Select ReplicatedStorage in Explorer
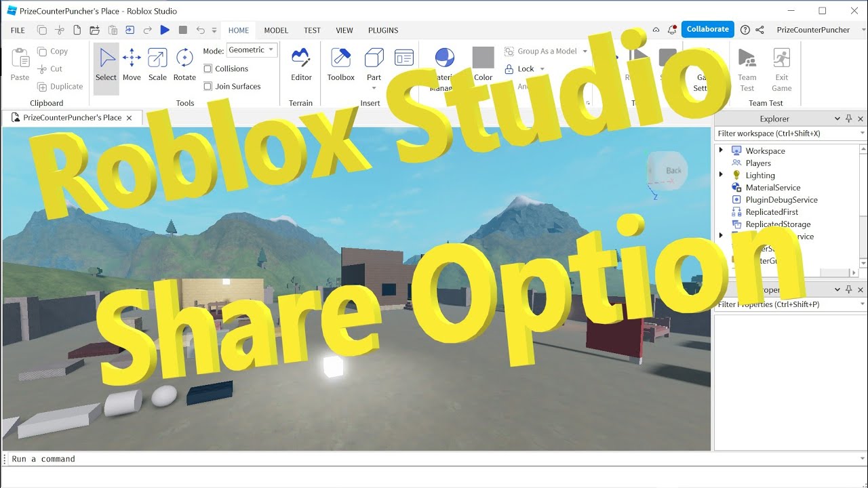868x488 pixels. click(x=778, y=224)
